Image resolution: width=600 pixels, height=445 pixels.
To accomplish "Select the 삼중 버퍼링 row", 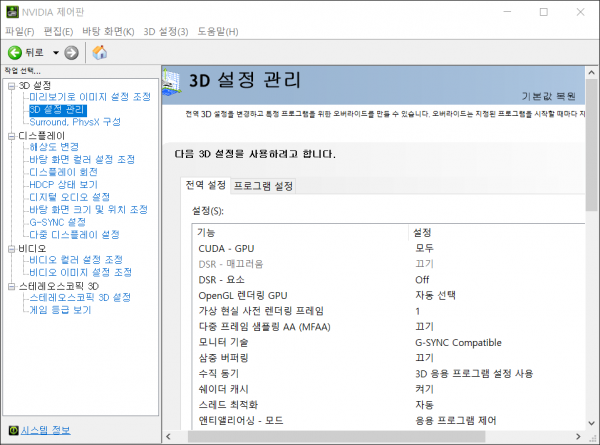I will click(x=388, y=358).
